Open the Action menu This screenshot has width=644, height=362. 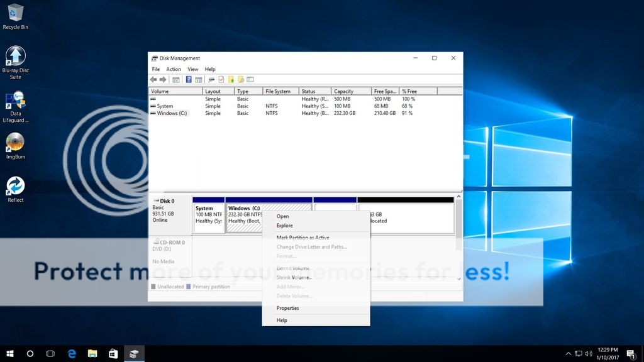174,69
